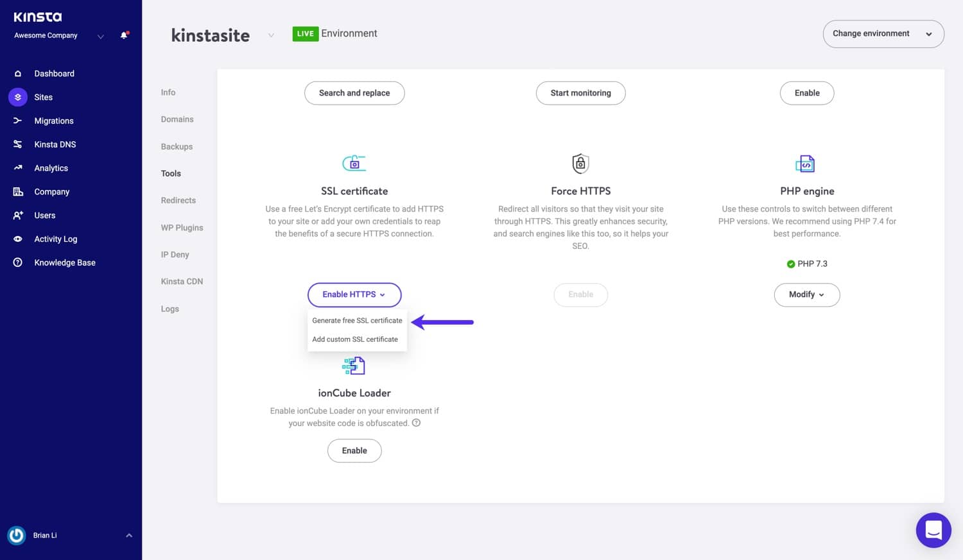Open the Domains tab
Viewport: 963px width, 560px height.
(x=177, y=119)
